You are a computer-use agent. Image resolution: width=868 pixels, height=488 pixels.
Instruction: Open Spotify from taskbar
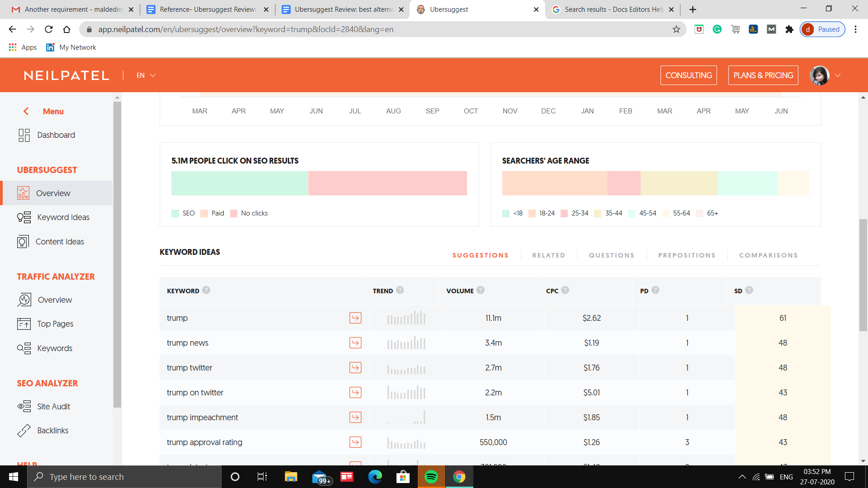tap(431, 477)
